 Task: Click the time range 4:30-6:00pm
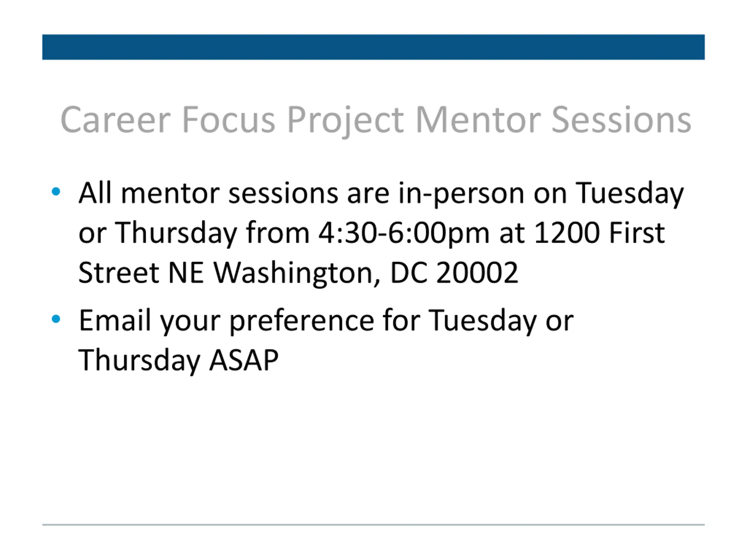pyautogui.click(x=404, y=232)
